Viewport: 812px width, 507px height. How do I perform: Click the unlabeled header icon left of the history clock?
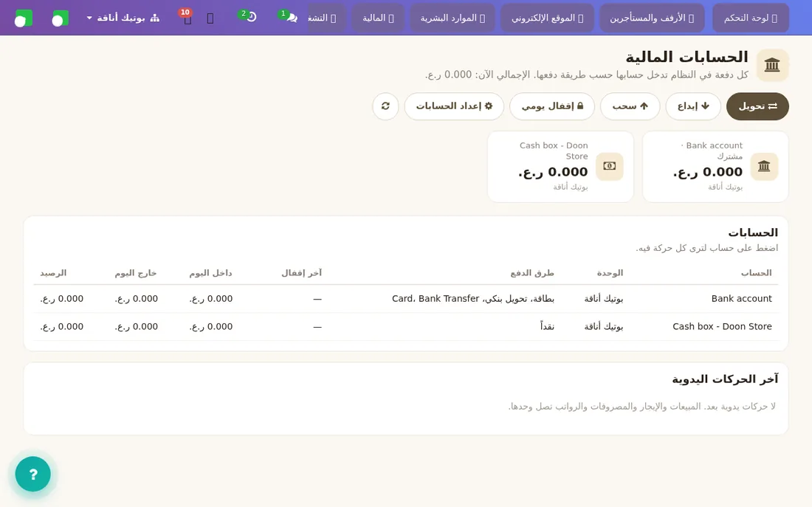coord(210,18)
